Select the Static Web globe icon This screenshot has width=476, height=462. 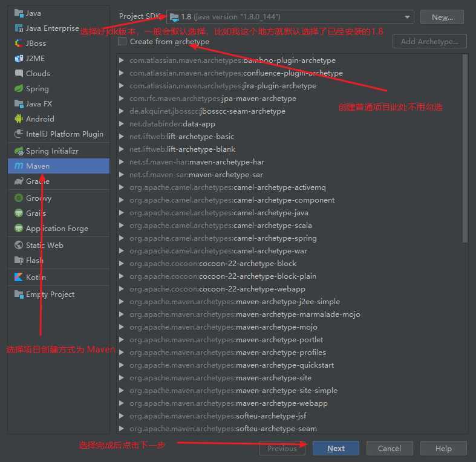[x=19, y=245]
